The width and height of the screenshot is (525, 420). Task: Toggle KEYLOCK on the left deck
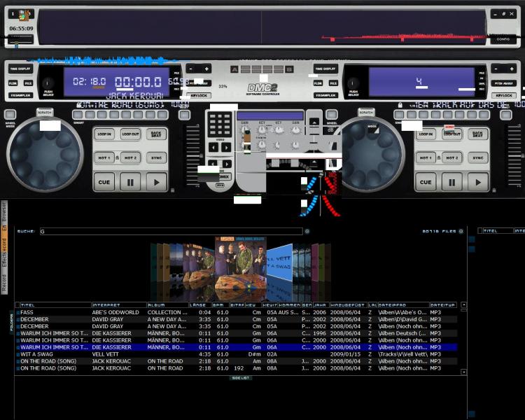click(x=199, y=95)
